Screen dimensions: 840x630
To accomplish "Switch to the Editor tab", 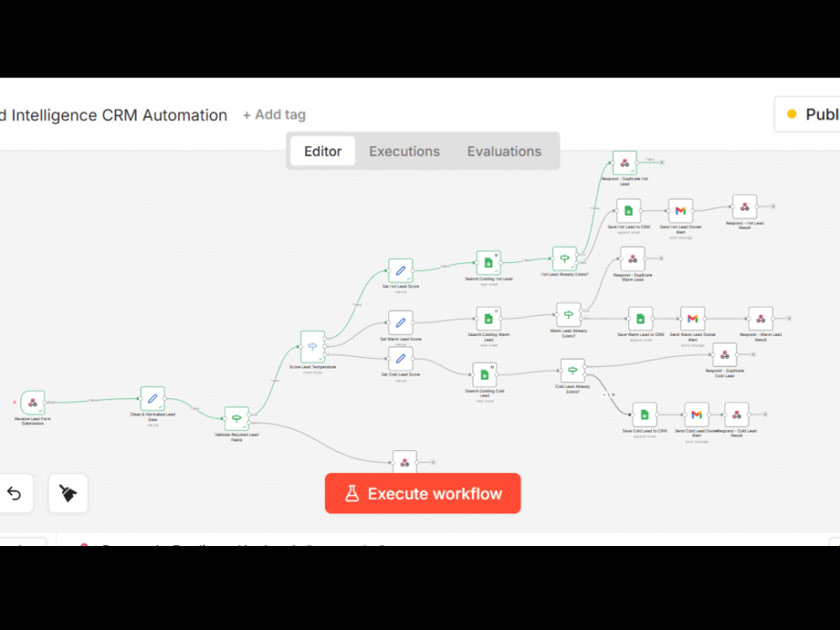I will [323, 151].
